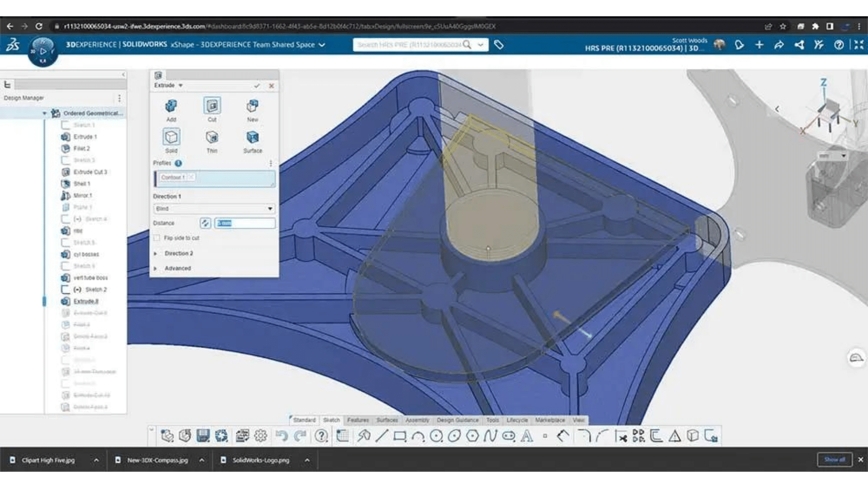Click the tag icon beside search
The image size is (868, 488).
point(499,45)
